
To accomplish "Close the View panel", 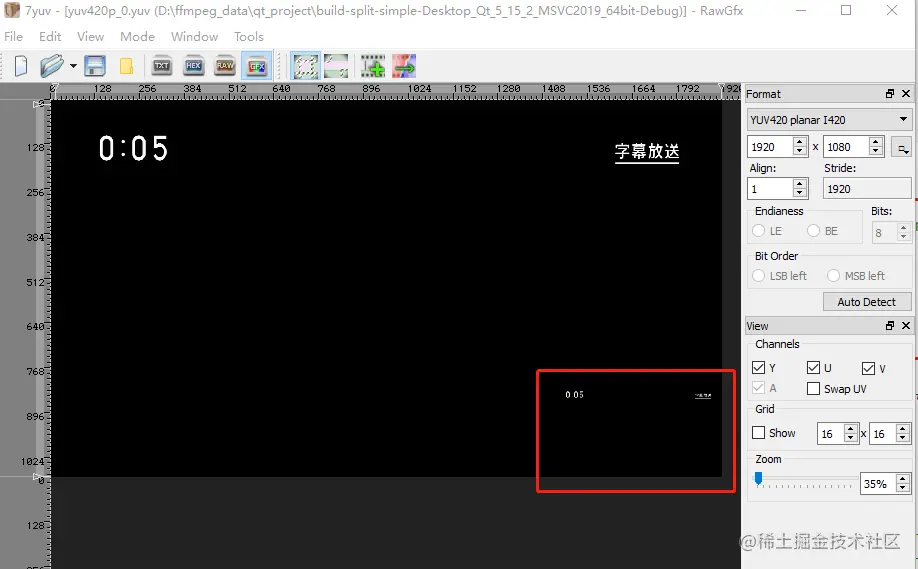I will pyautogui.click(x=906, y=325).
